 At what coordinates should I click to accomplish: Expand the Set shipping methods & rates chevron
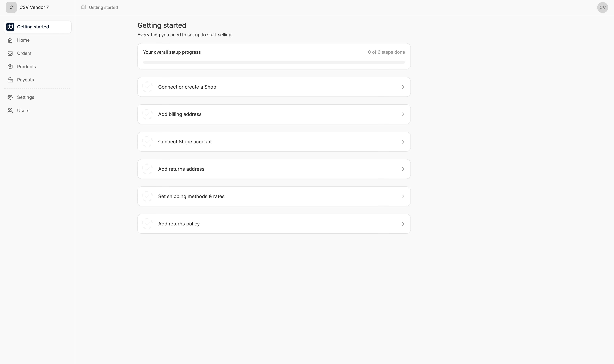point(403,197)
